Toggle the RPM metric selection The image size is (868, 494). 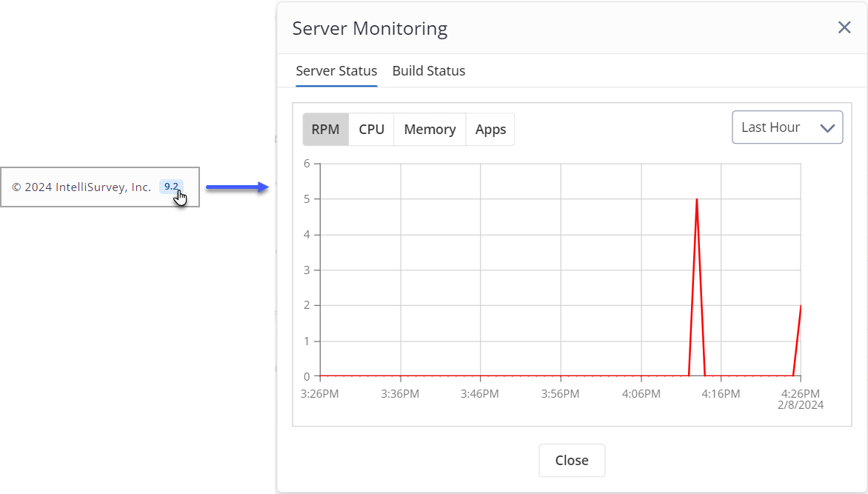326,129
